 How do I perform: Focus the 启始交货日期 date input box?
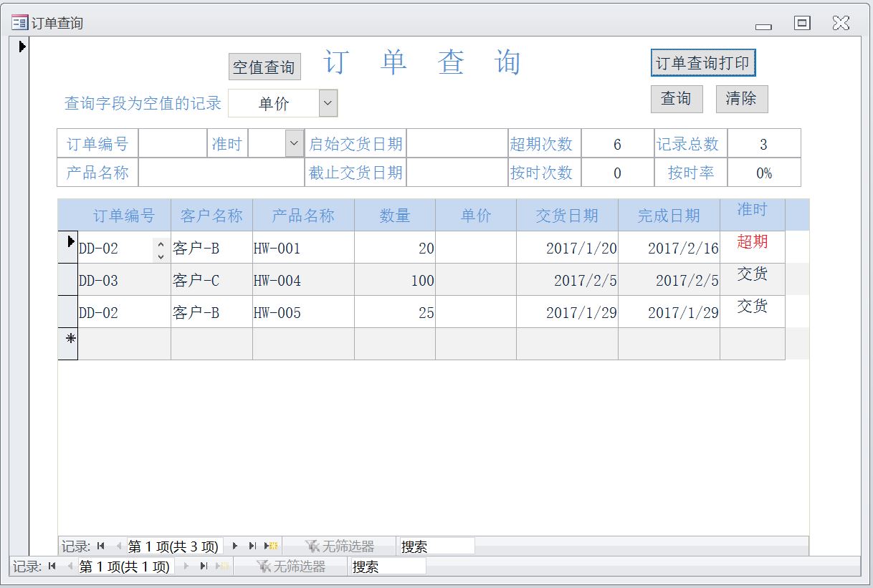pos(457,143)
